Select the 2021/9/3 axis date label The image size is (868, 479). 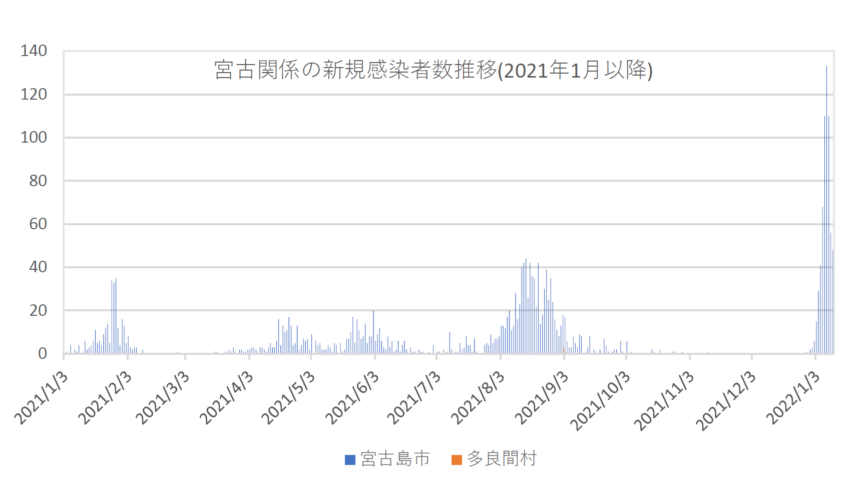(x=542, y=398)
